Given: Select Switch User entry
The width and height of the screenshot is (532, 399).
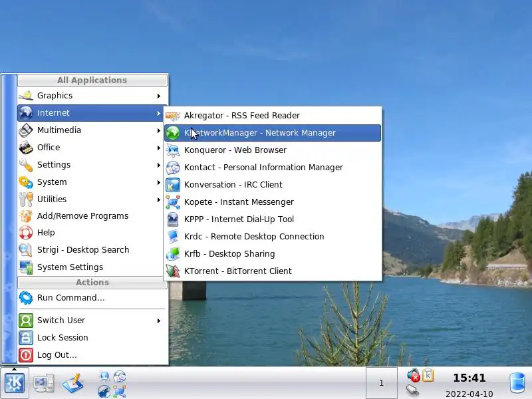Looking at the screenshot, I should tap(92, 321).
